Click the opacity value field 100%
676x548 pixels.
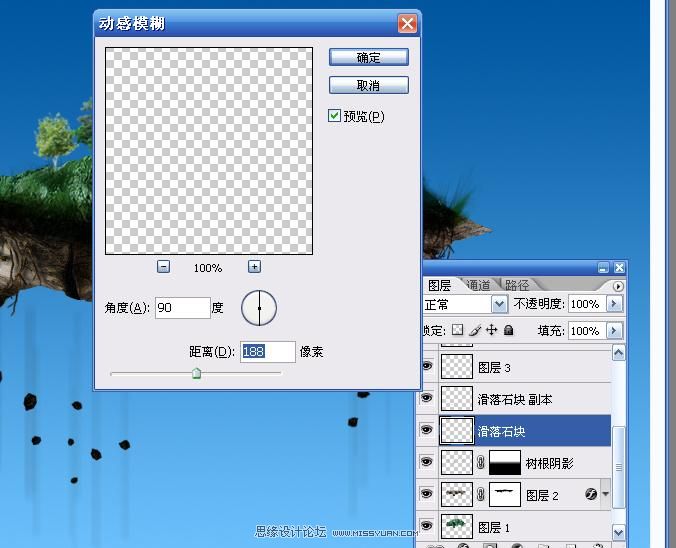(x=588, y=304)
